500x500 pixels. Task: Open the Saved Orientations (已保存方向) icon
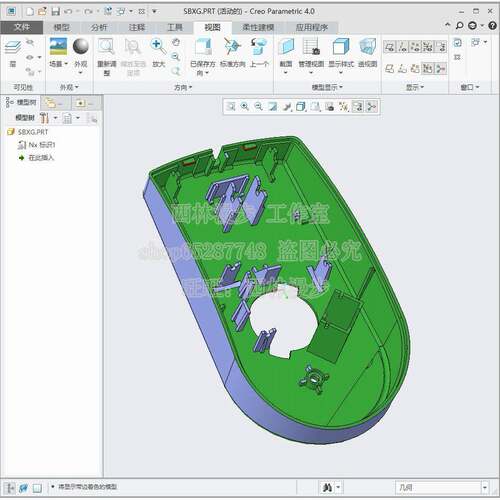(203, 47)
